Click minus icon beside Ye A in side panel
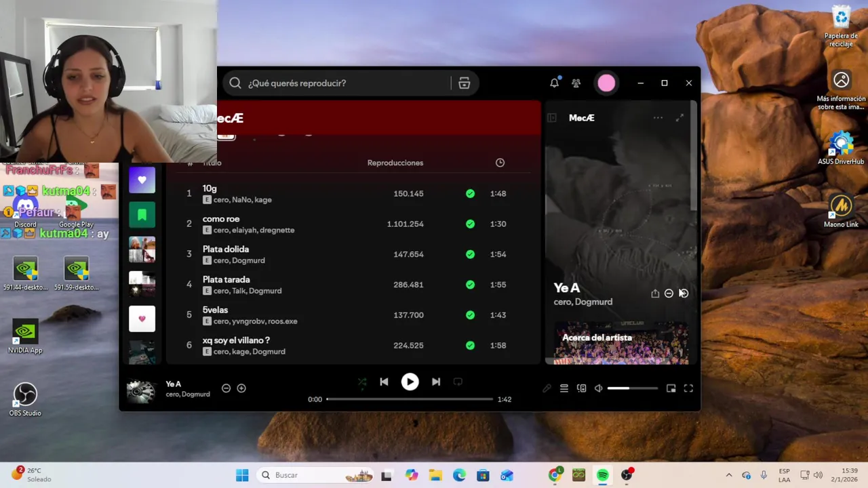The height and width of the screenshot is (488, 868). pyautogui.click(x=669, y=293)
